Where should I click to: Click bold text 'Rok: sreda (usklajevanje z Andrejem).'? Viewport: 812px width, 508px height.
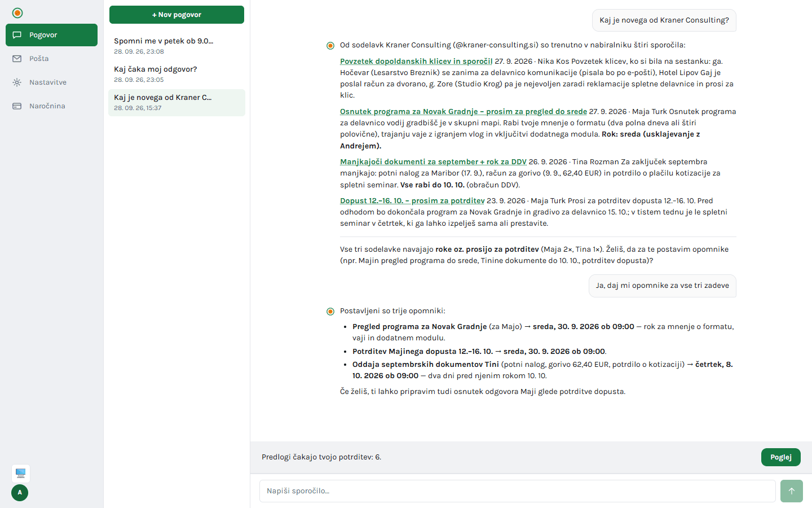(520, 140)
